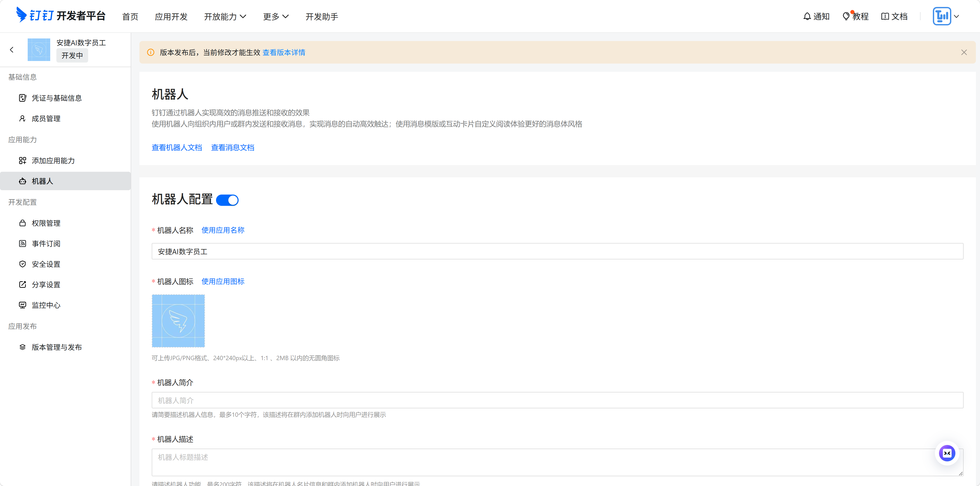The image size is (980, 486).
Task: Select 添加应用能力 in the sidebar
Action: pos(65,161)
